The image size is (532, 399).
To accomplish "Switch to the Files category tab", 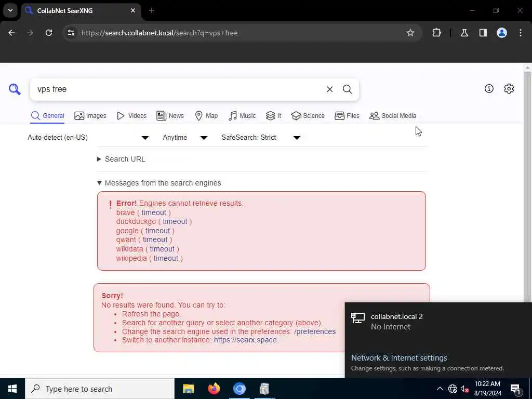I will coord(347,116).
